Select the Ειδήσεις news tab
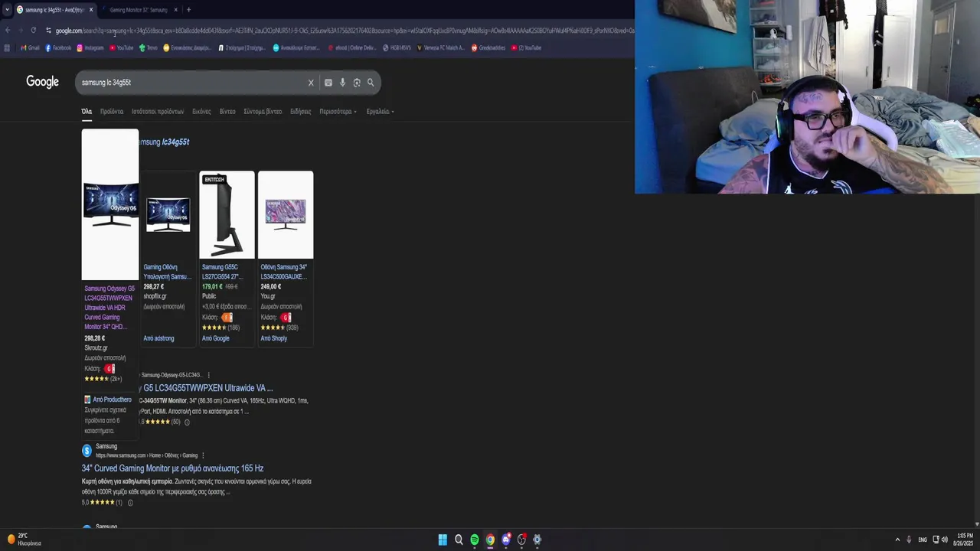The width and height of the screenshot is (980, 551). click(300, 112)
